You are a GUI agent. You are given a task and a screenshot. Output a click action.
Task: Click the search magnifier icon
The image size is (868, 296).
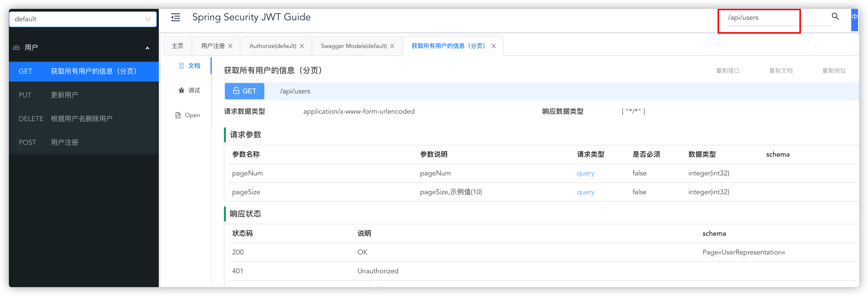coord(835,17)
